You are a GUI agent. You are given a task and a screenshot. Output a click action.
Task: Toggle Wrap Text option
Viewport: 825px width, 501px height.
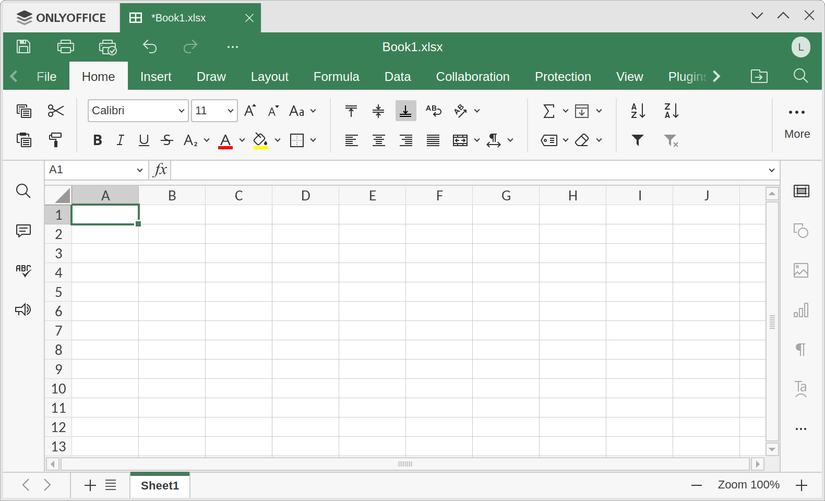point(433,111)
